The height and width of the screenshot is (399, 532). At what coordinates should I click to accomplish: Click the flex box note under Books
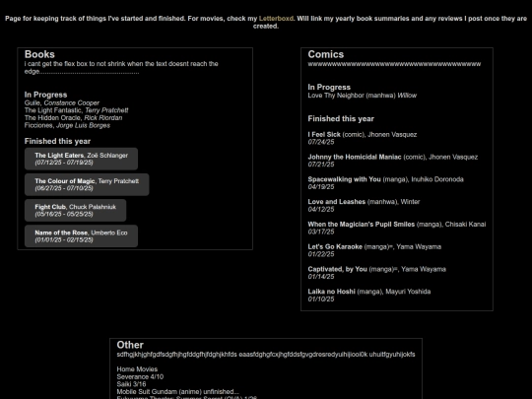point(121,68)
